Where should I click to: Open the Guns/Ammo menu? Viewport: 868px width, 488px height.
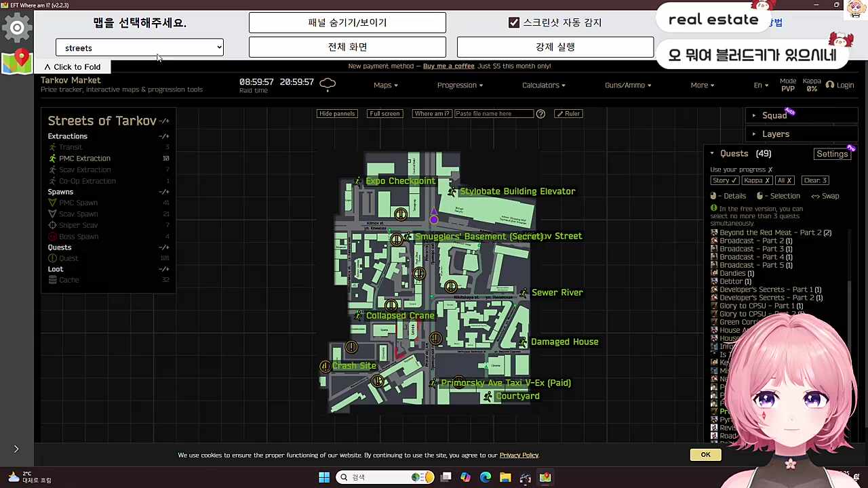coord(628,85)
